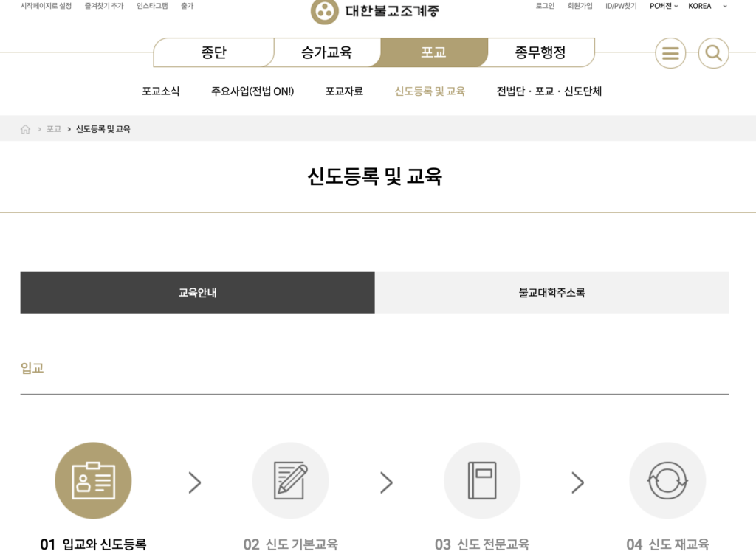The height and width of the screenshot is (557, 756).
Task: Open the search magnifier icon
Action: point(713,53)
